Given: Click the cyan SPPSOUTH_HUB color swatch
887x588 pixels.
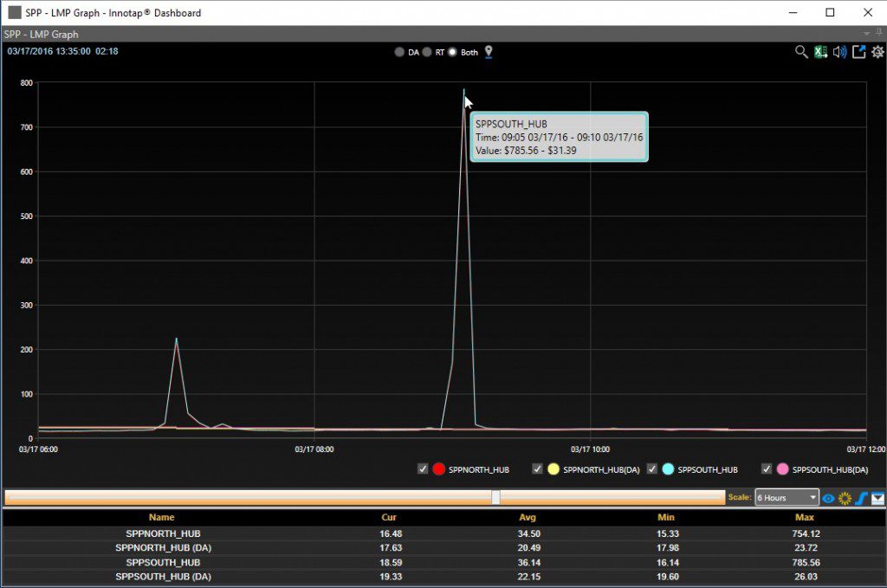Looking at the screenshot, I should pyautogui.click(x=668, y=468).
